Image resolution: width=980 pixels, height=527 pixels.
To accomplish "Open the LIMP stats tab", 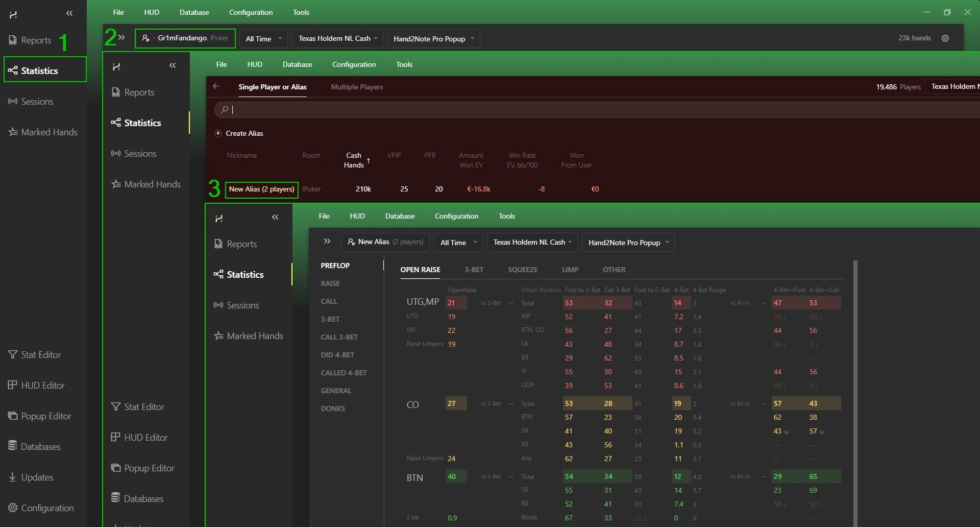I will (x=570, y=270).
